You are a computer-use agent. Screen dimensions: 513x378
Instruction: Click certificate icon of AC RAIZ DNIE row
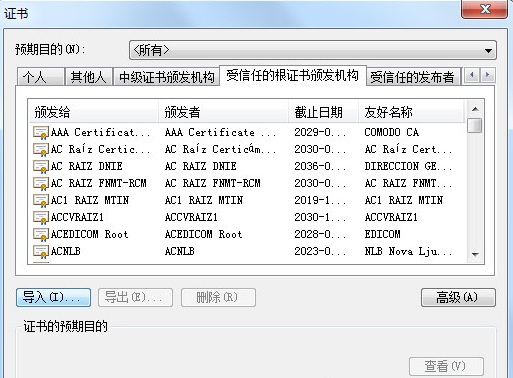click(x=41, y=167)
